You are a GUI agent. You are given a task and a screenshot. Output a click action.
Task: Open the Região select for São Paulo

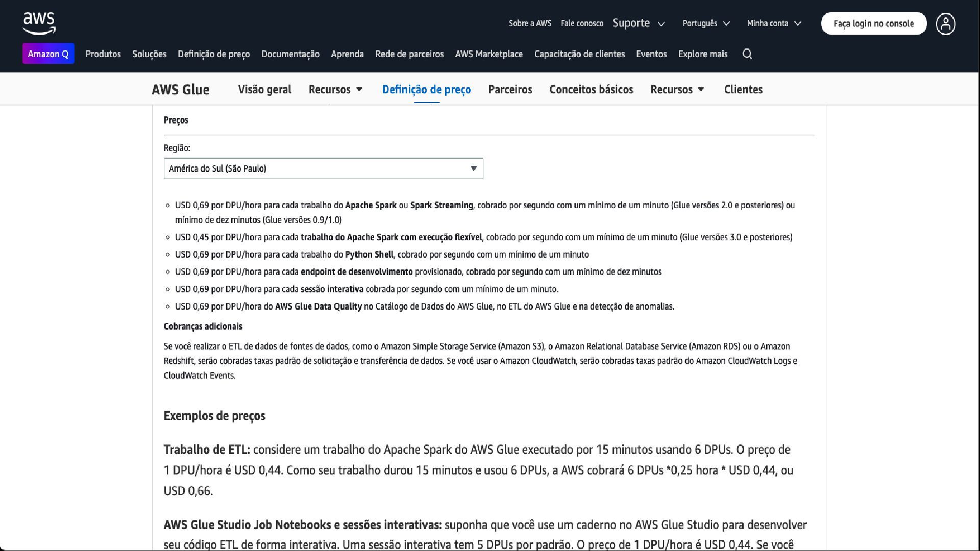point(323,168)
